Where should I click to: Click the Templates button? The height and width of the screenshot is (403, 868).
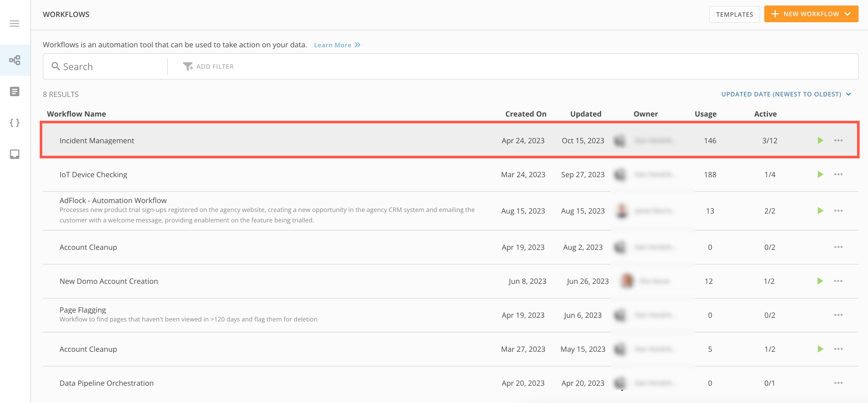(x=734, y=14)
